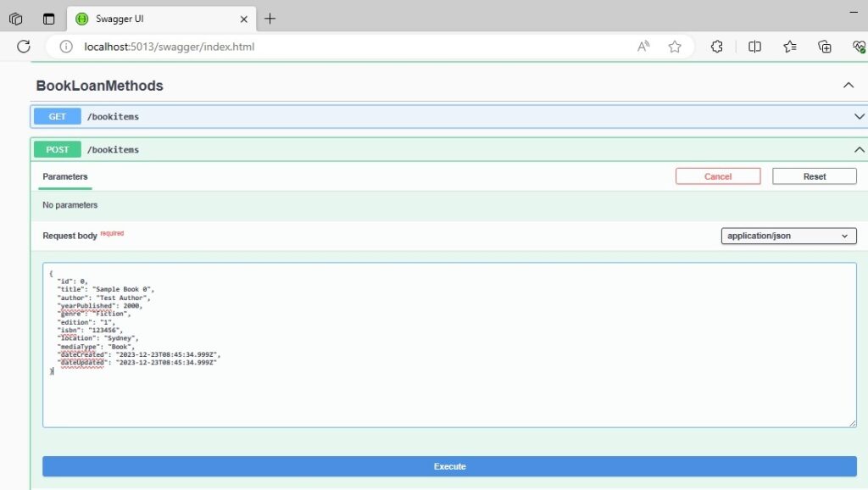
Task: Open Collections panel
Action: [824, 47]
